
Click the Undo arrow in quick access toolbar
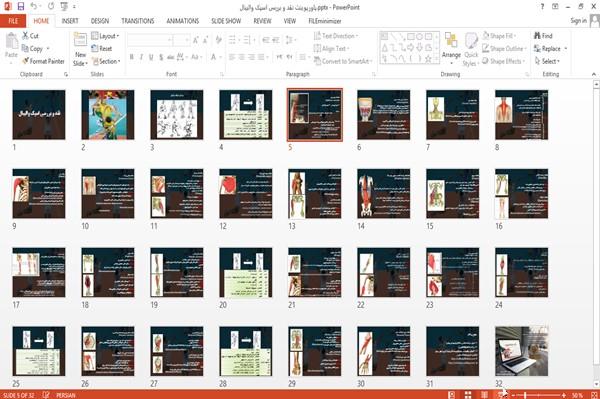click(34, 6)
